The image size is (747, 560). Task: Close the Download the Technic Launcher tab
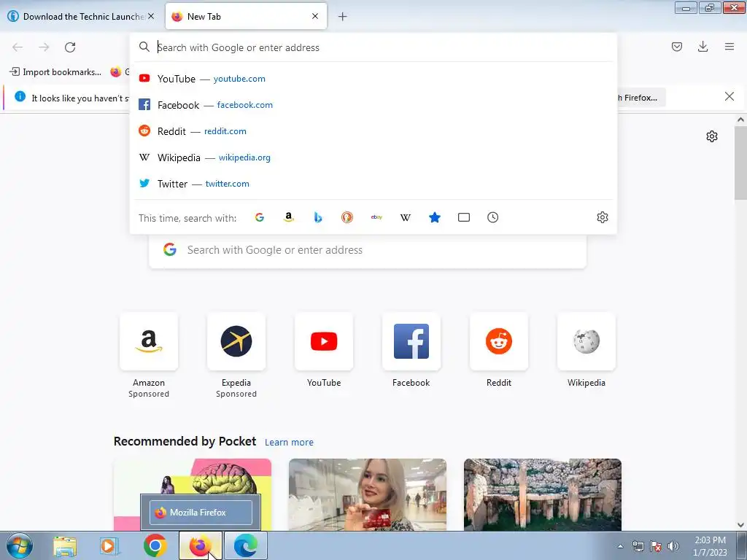click(x=151, y=16)
